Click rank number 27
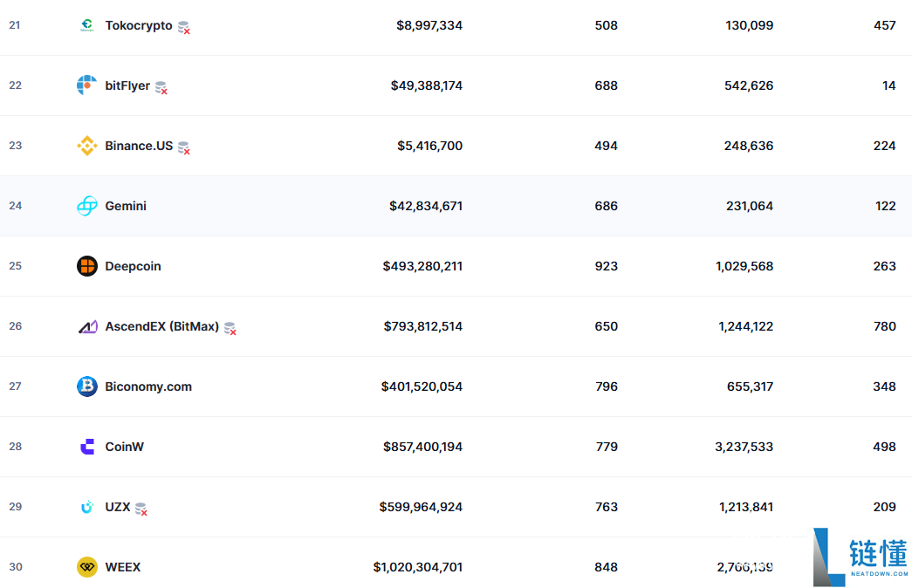The width and height of the screenshot is (912, 588). click(x=15, y=386)
